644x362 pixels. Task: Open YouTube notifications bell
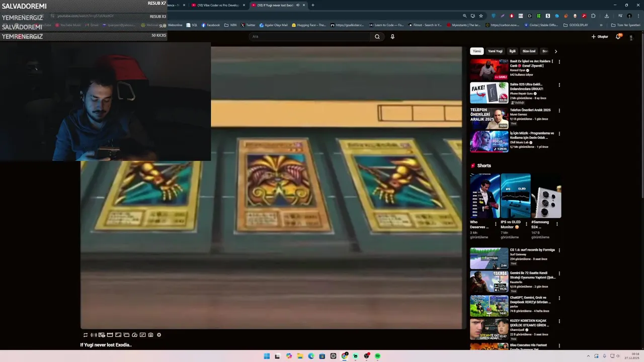pos(618,37)
